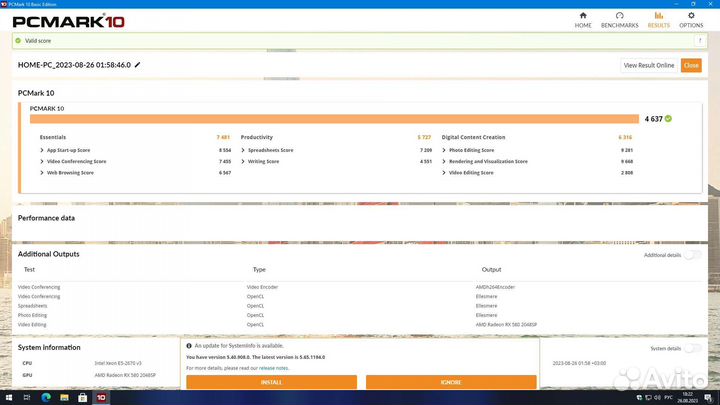Toggle System details switch
The image size is (720, 405).
(692, 349)
